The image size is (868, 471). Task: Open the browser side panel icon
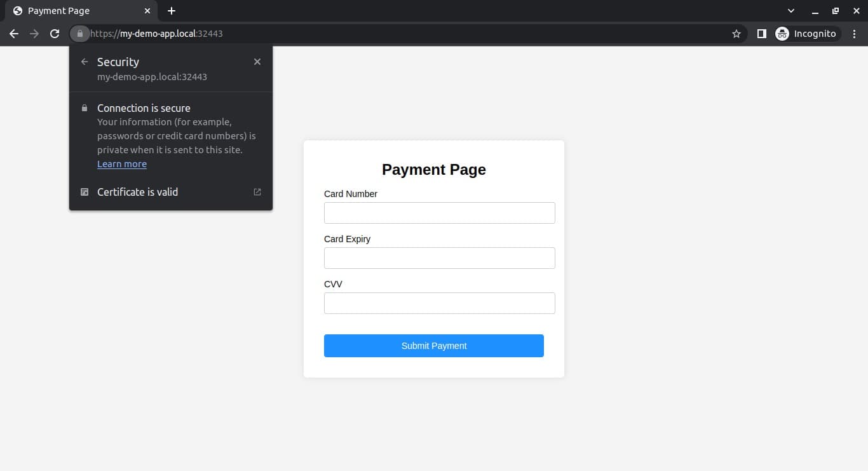[761, 34]
